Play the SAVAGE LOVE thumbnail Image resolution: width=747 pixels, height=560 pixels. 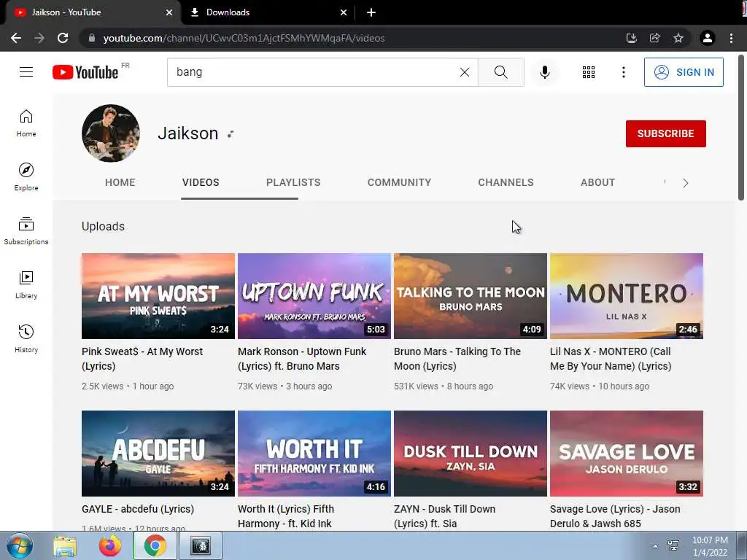click(627, 454)
